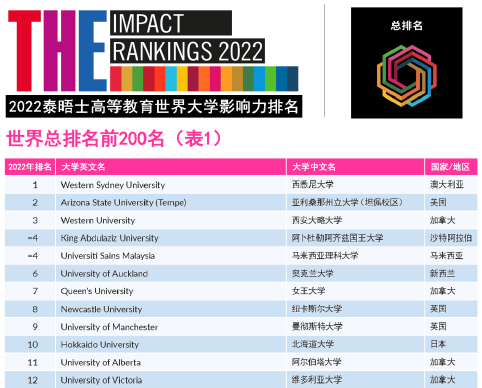This screenshot has width=482, height=388.
Task: Select the Newcastle University cell
Action: coord(171,309)
